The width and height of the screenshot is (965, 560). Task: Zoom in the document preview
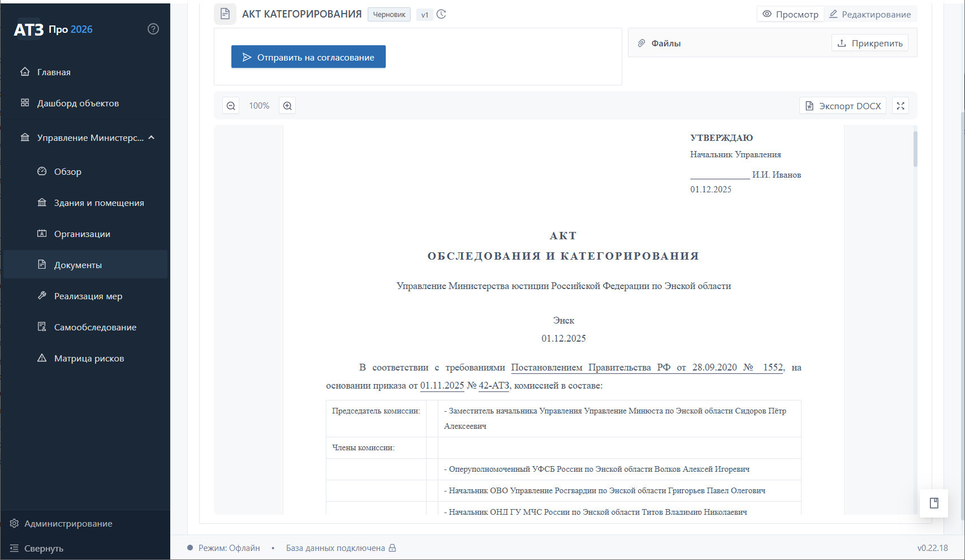(287, 106)
